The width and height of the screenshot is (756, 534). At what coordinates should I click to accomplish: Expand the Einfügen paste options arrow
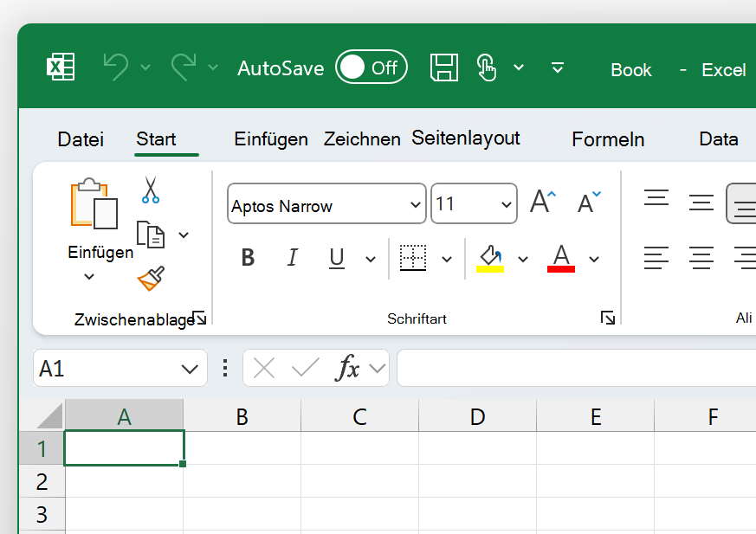(89, 276)
